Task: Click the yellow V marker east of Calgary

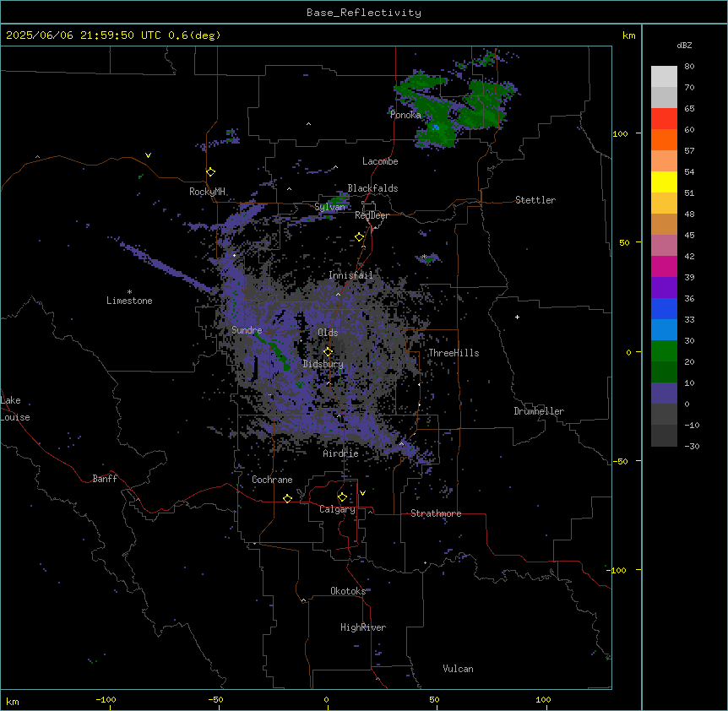Action: pyautogui.click(x=362, y=493)
